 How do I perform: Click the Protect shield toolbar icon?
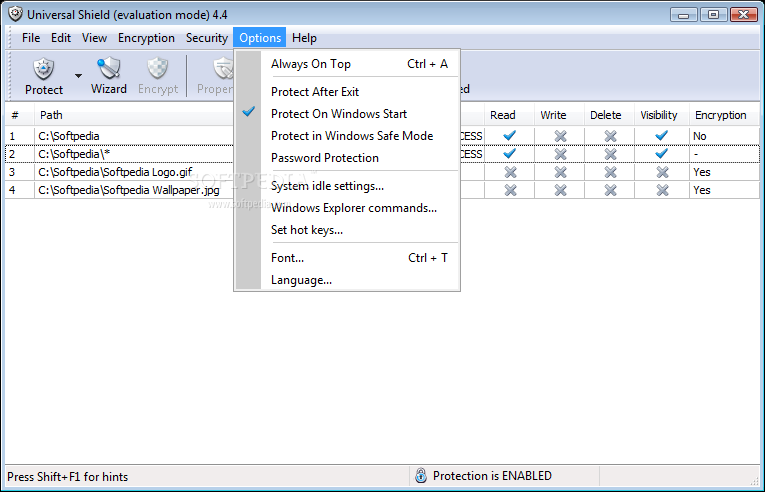43,69
